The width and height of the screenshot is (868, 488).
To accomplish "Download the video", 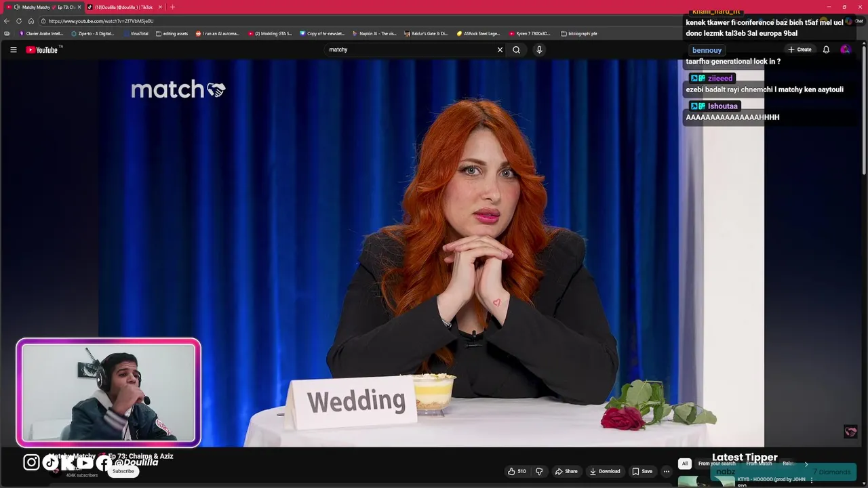I will point(605,471).
